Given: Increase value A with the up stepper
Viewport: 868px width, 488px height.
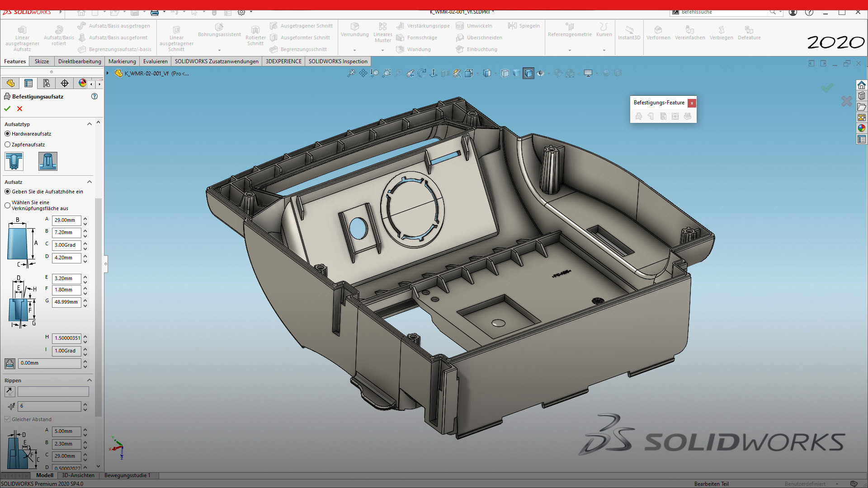Looking at the screenshot, I should point(86,218).
